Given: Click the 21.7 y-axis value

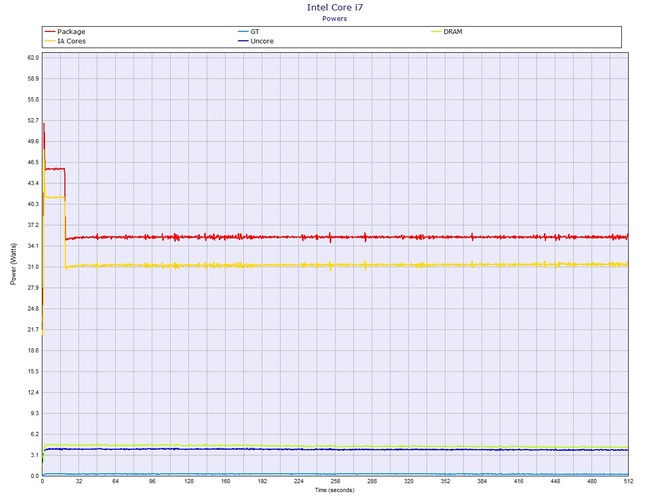Looking at the screenshot, I should [x=33, y=330].
